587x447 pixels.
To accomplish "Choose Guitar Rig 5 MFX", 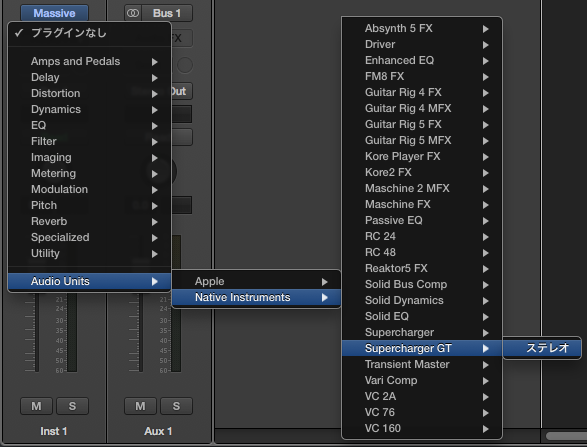I will (422, 140).
